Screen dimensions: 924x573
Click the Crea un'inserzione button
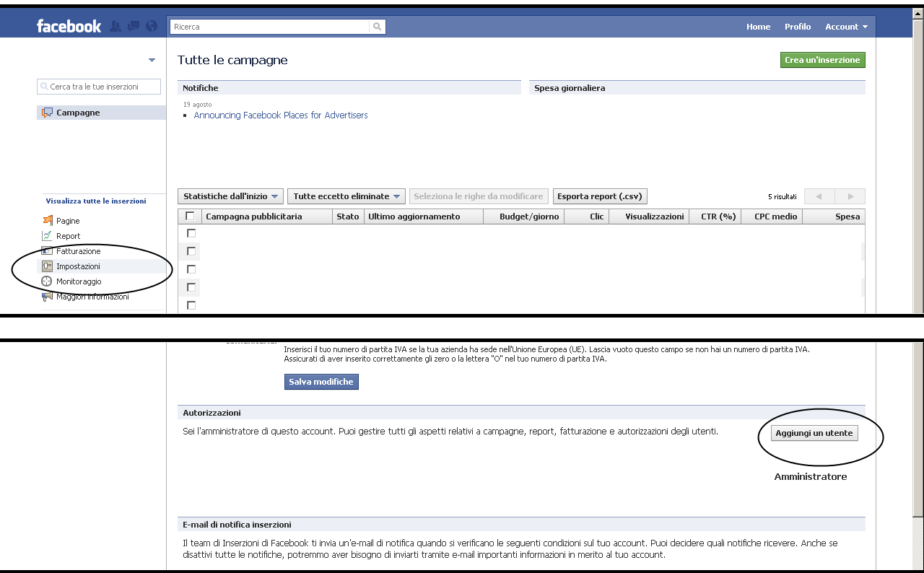pyautogui.click(x=823, y=60)
